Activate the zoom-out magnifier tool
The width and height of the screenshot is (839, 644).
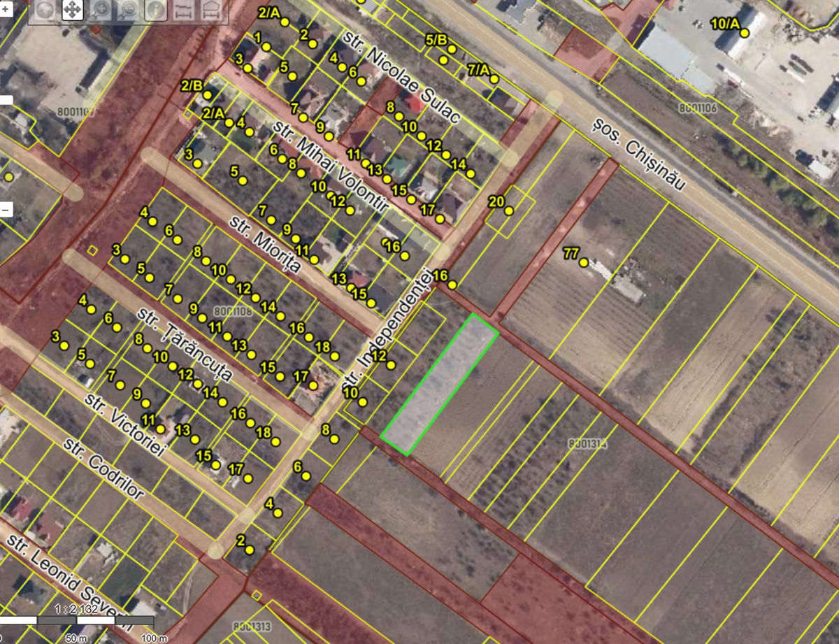128,9
